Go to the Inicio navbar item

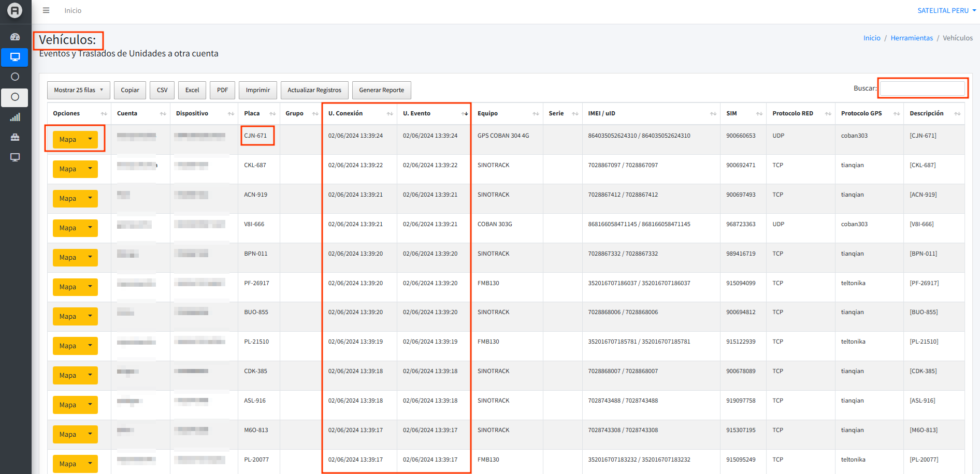(x=73, y=10)
